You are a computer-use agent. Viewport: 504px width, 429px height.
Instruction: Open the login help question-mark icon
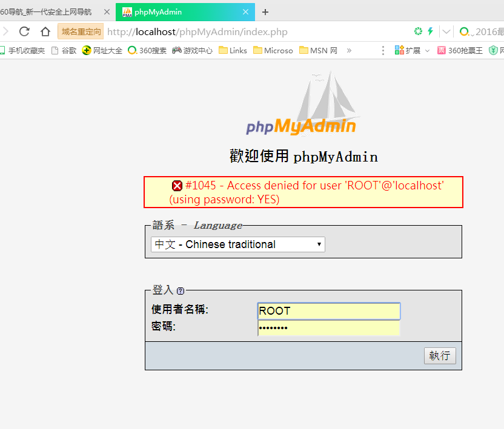pyautogui.click(x=181, y=291)
